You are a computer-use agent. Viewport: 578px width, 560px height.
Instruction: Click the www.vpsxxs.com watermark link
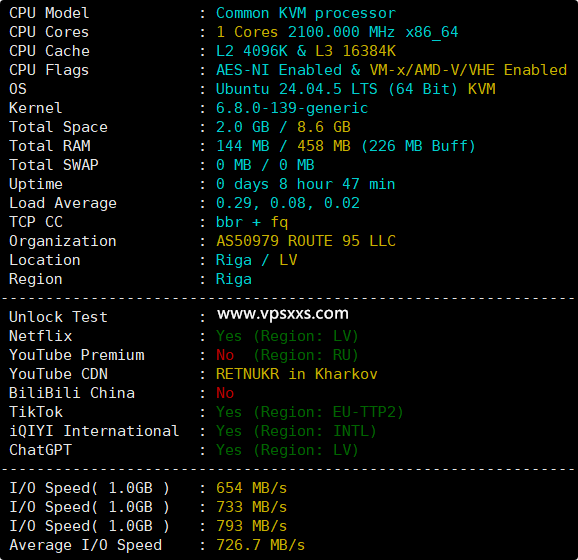pos(283,314)
